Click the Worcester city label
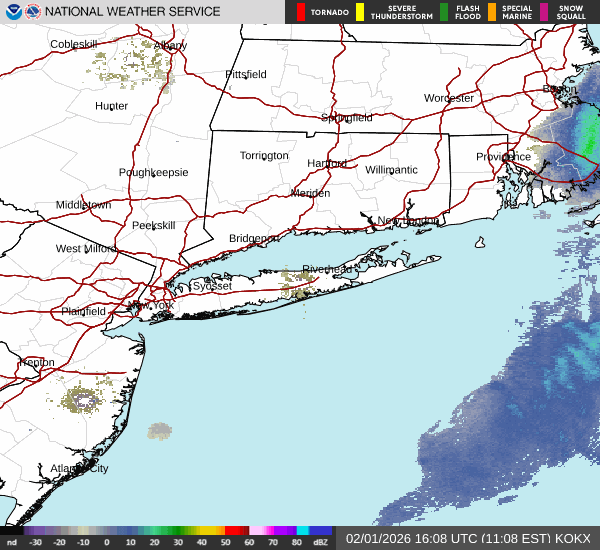The image size is (600, 550). [448, 99]
